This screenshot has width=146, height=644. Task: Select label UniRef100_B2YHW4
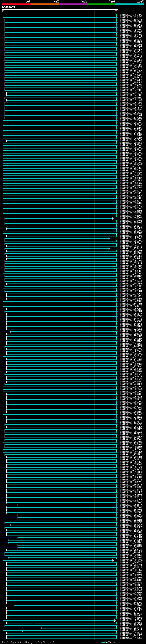coord(131,291)
